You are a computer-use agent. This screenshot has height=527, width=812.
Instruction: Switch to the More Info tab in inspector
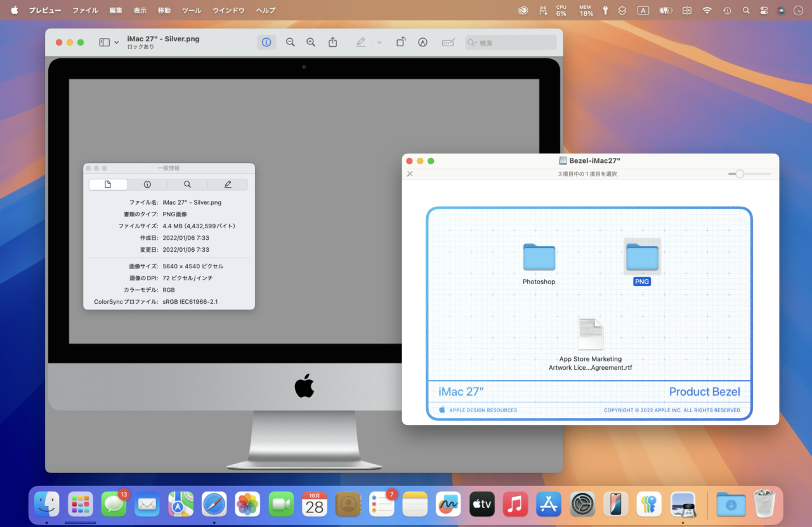coord(147,185)
